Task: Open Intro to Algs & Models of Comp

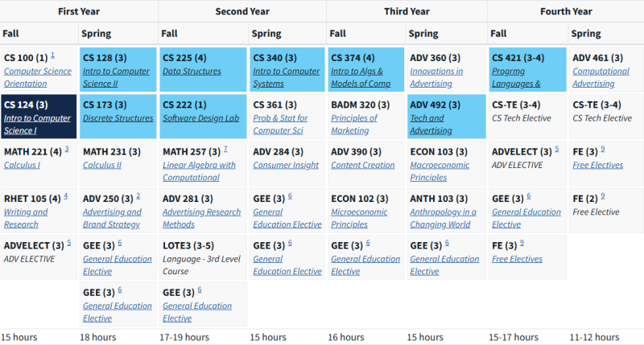Action: click(361, 77)
